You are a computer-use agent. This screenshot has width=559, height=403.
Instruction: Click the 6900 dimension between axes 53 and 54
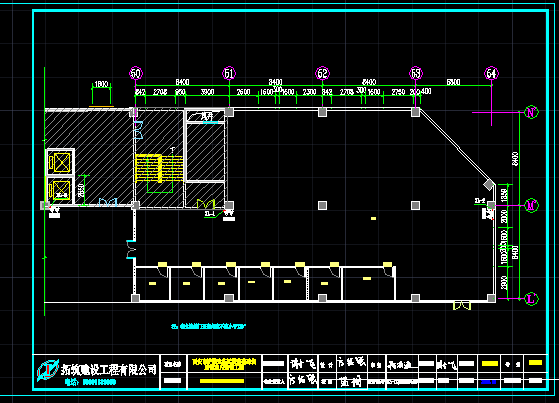click(453, 82)
